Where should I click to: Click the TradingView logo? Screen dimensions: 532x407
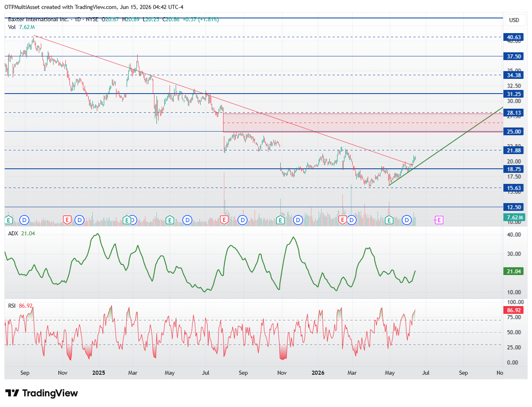coord(41,393)
